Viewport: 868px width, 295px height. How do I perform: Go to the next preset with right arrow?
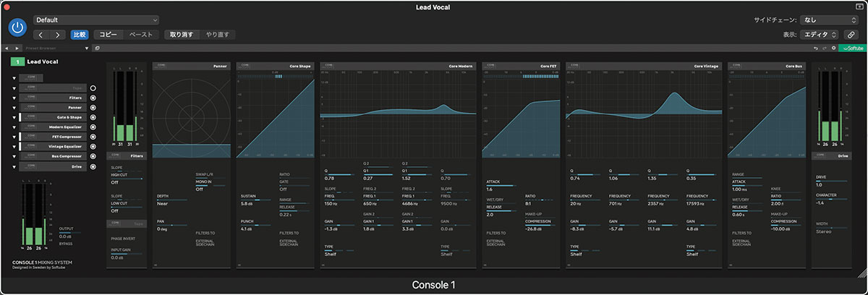point(57,35)
